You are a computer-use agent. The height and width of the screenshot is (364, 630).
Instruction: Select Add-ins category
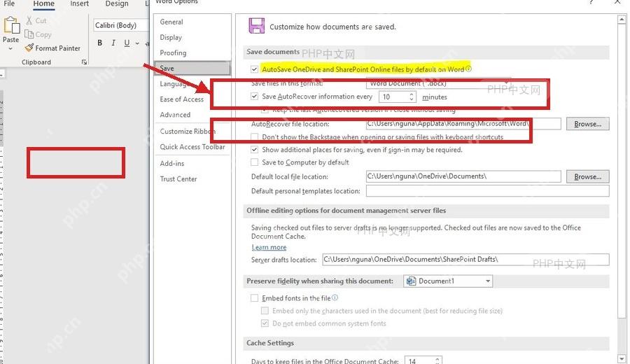click(x=192, y=164)
